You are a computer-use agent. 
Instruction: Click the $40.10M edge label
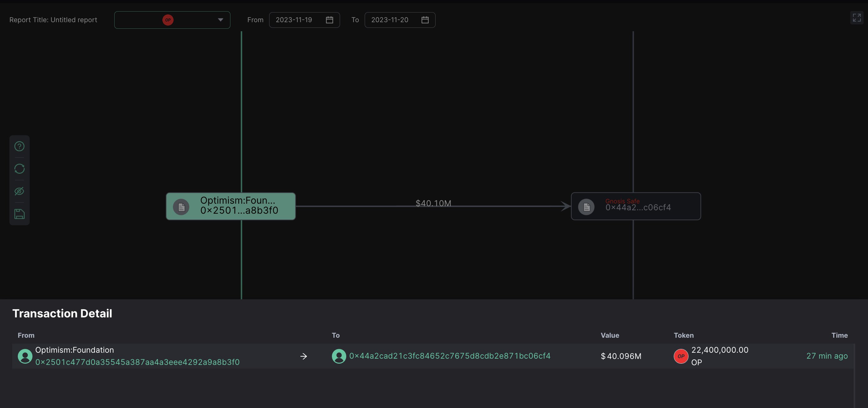[433, 203]
